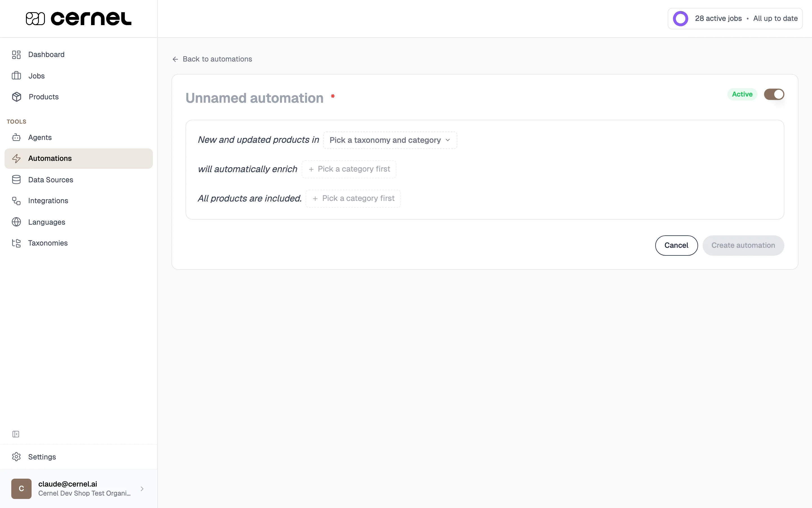
Task: Edit the Unnamed automation title field
Action: click(255, 98)
